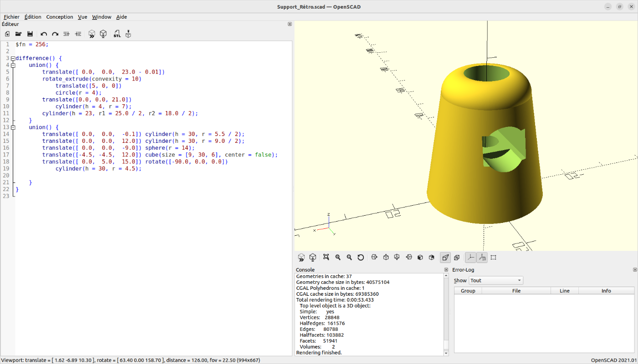Image resolution: width=638 pixels, height=364 pixels.
Task: Render the model from the viewport toolbar
Action: click(313, 258)
